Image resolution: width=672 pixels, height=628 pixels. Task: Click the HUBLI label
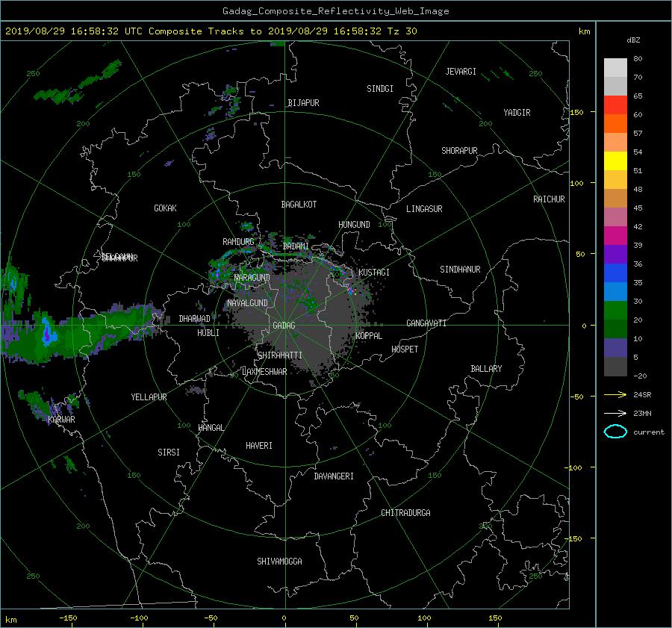click(208, 333)
